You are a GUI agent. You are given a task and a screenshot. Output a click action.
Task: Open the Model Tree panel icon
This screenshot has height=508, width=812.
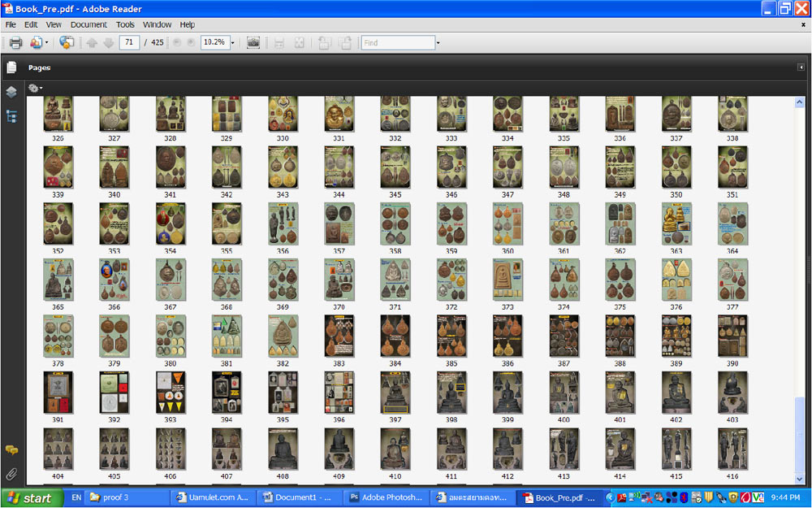(x=11, y=116)
